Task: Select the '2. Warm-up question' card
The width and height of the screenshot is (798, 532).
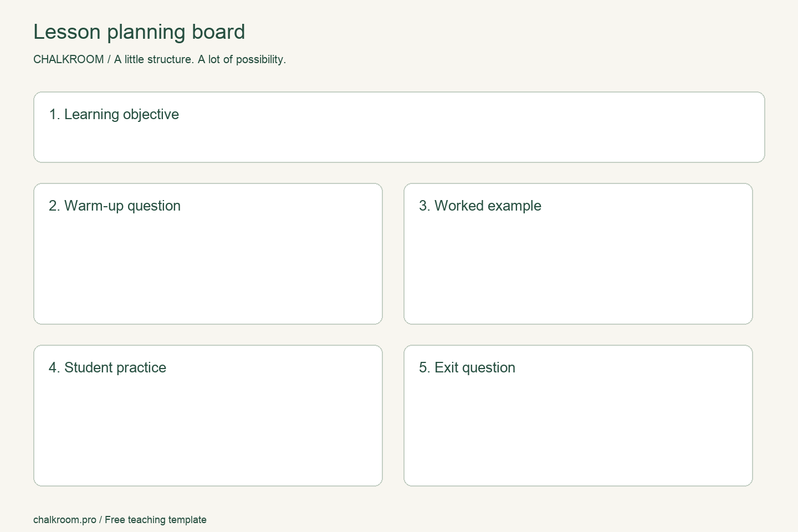Action: (x=208, y=254)
